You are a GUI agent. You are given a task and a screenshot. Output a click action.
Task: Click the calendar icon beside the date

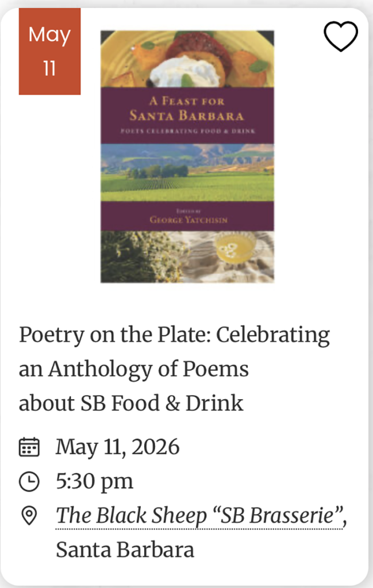click(29, 447)
